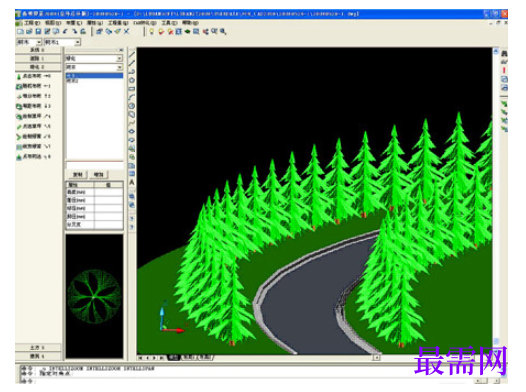This screenshot has height=392, width=526.
Task: Click the Save (floppy disk) toolbar icon
Action: (x=38, y=32)
